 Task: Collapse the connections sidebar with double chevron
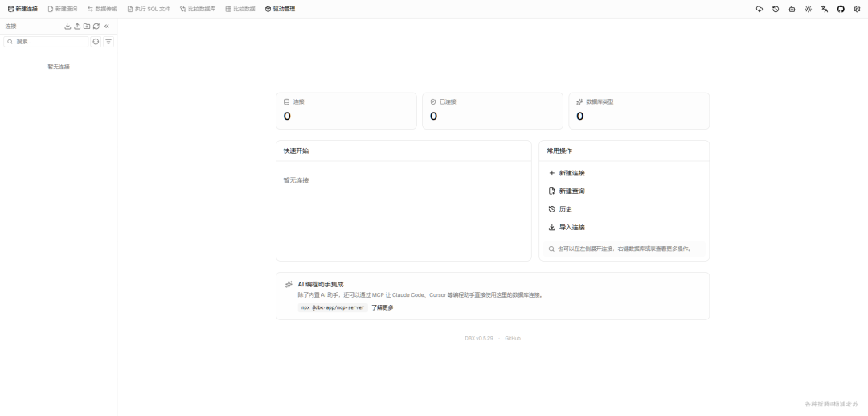point(107,26)
